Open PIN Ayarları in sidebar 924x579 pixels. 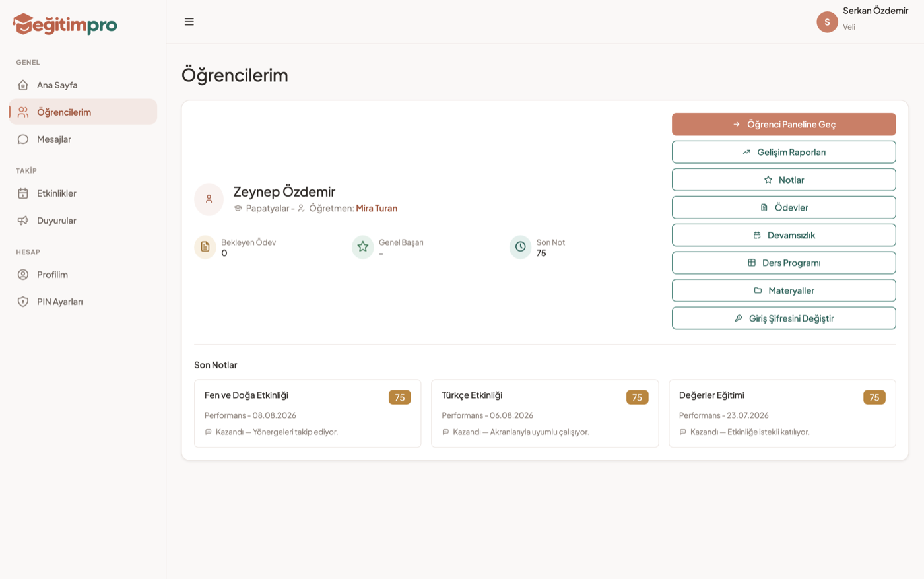pos(83,302)
